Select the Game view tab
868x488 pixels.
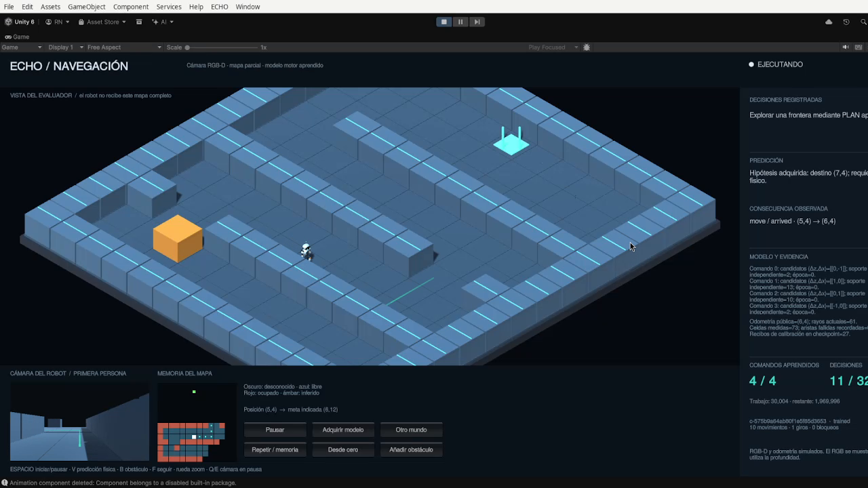coord(17,37)
